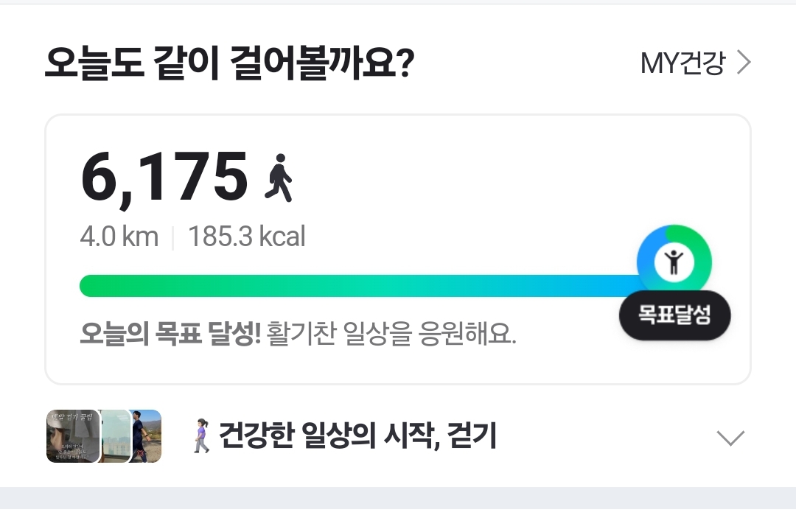The height and width of the screenshot is (532, 796).
Task: Tap the 오늘의 목표 달성! text
Action: pos(170,335)
